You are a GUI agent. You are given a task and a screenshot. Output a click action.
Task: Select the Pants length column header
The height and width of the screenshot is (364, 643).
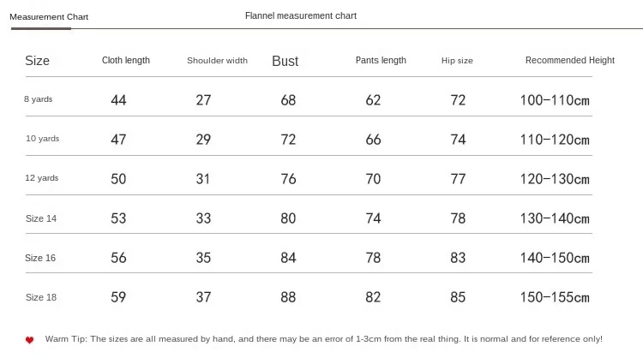coord(381,60)
